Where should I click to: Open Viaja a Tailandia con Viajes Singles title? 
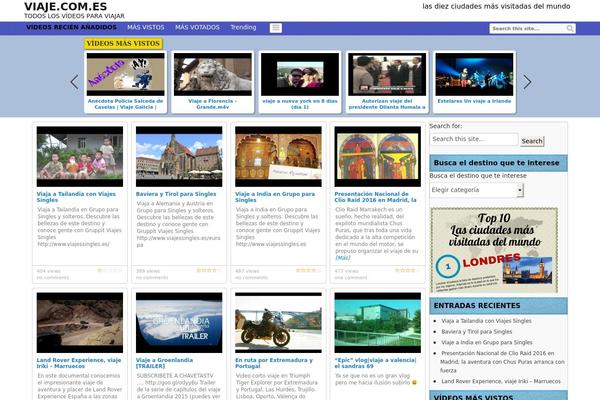click(76, 197)
